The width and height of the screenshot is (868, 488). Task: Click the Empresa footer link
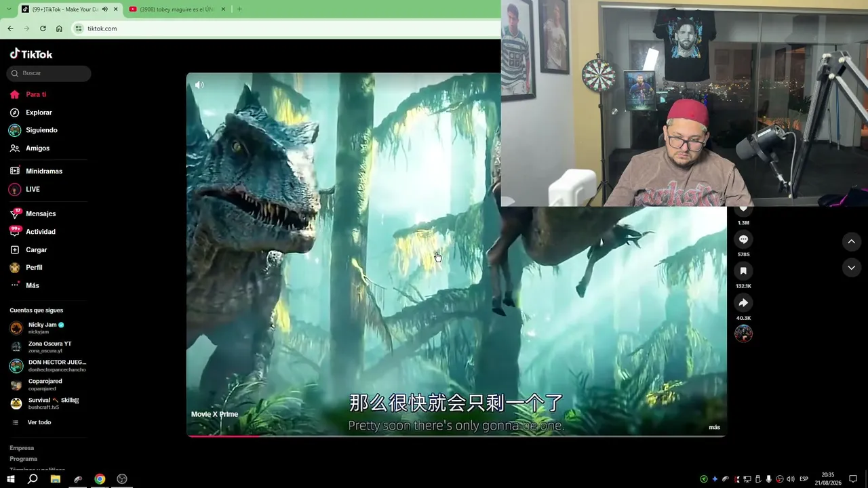tap(22, 448)
